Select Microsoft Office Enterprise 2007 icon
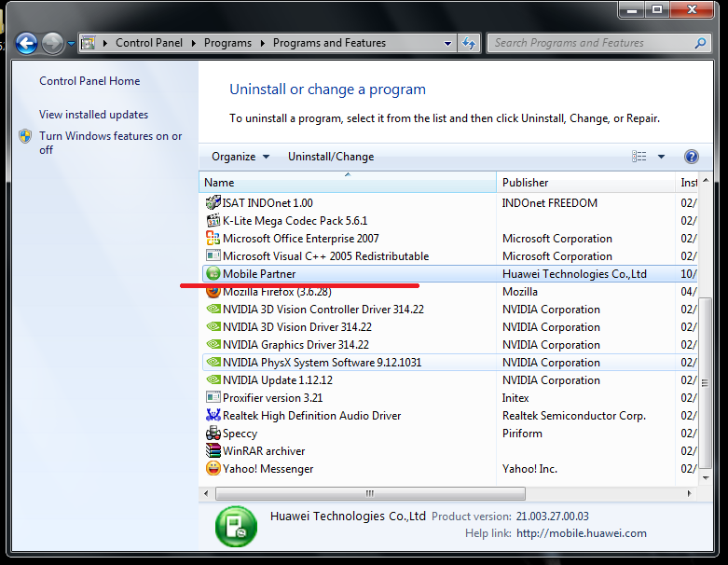The width and height of the screenshot is (728, 565). tap(213, 238)
